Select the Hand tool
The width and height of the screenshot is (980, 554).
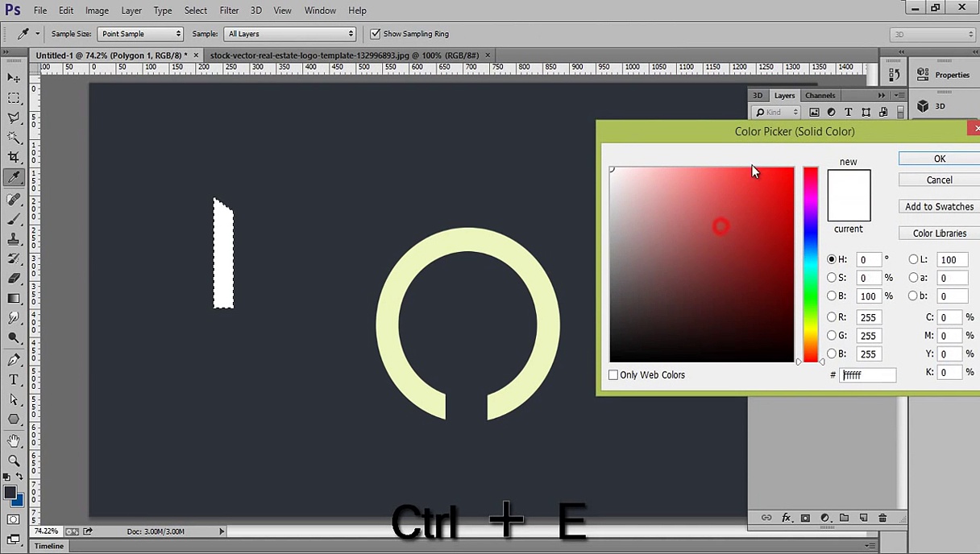[14, 441]
